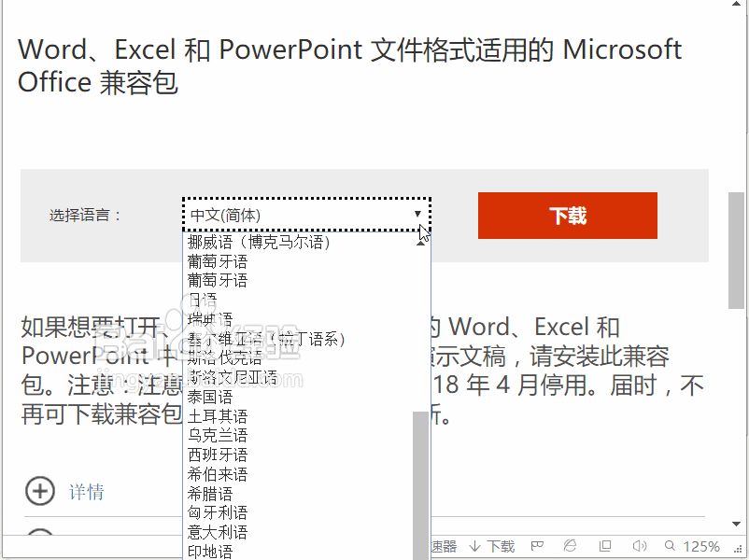Click the 125% zoom level
The image size is (749, 560).
[x=701, y=546]
